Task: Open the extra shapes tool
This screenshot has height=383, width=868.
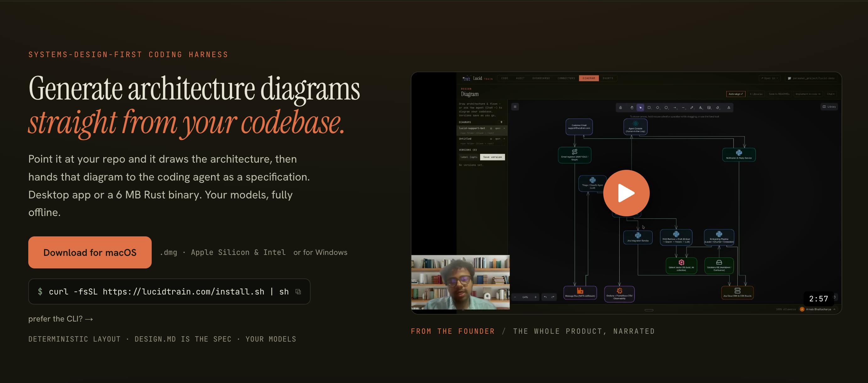Action: tap(729, 108)
